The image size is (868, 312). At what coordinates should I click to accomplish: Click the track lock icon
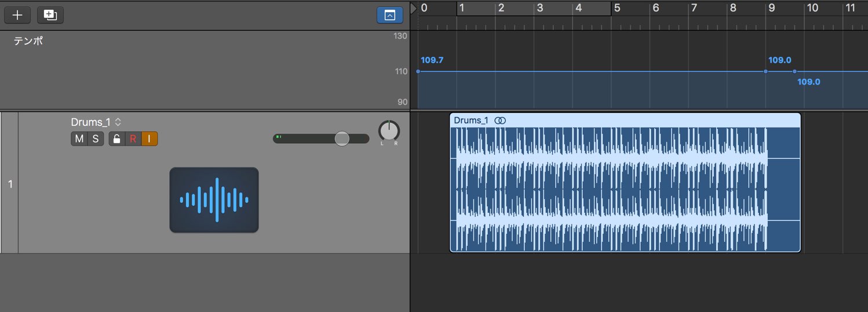tap(117, 139)
